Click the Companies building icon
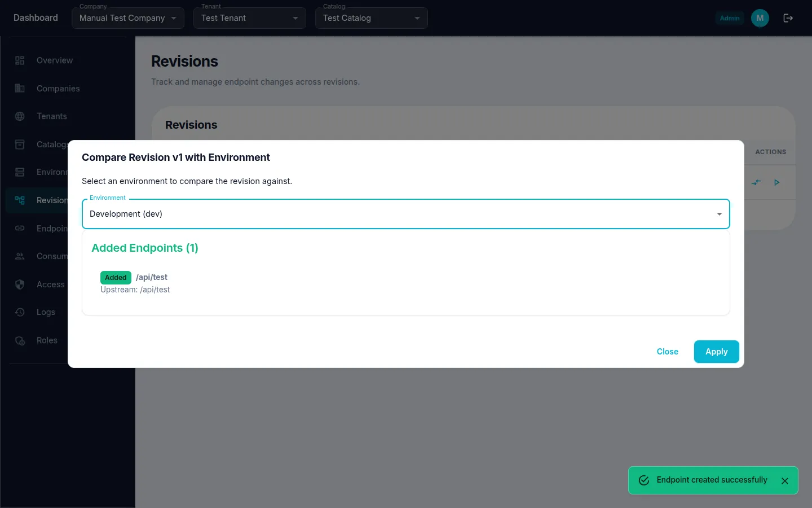812x508 pixels. 20,88
